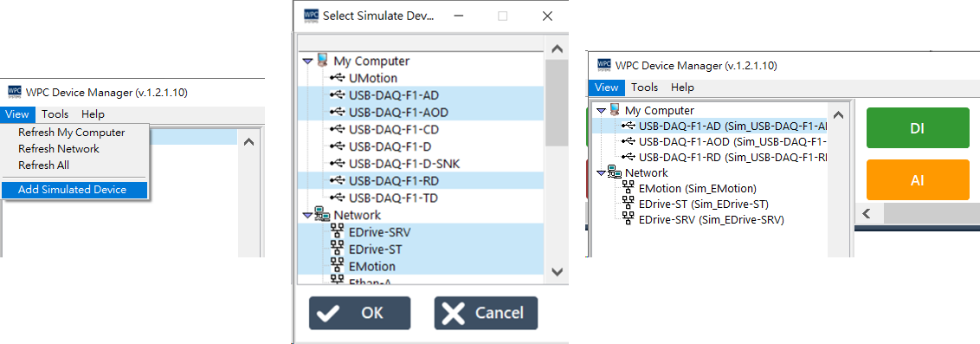
Task: Select USB-DAQ-F1-D-SNK entry text
Action: click(x=405, y=164)
